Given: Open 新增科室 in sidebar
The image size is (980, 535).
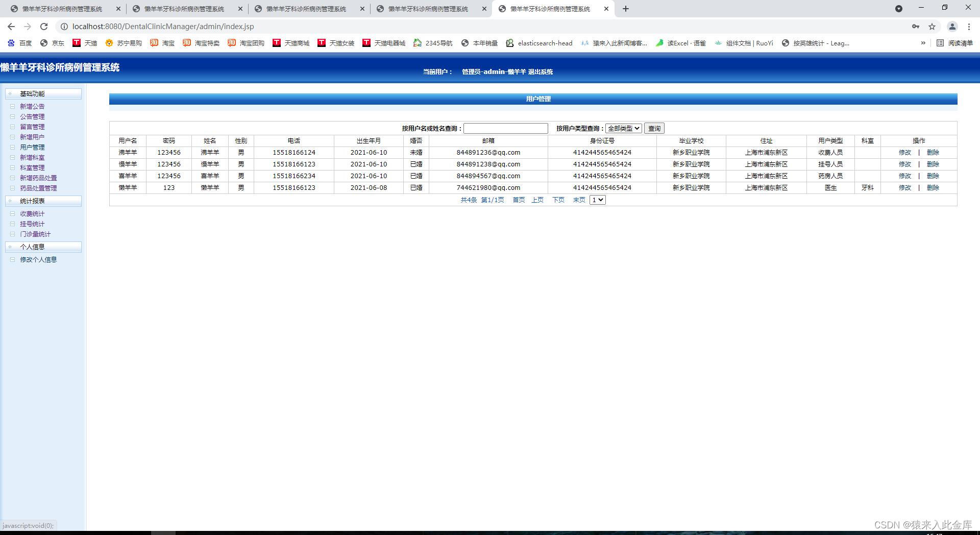Looking at the screenshot, I should point(32,157).
